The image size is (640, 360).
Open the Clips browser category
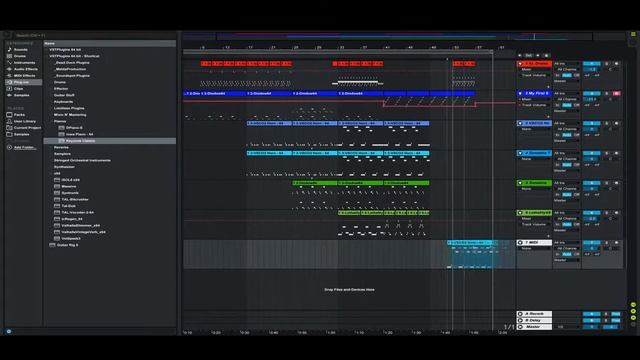18,89
